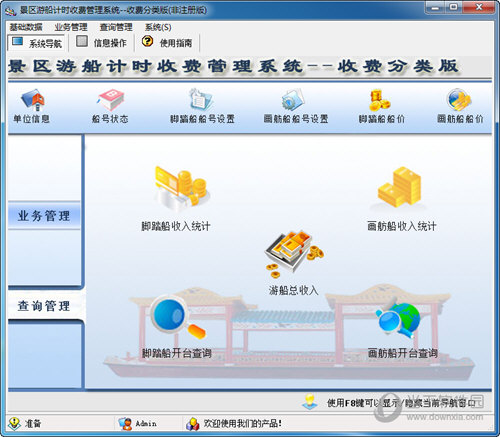Viewport: 500px width, 437px height.
Task: Open the 业务管理 menu in menu bar
Action: [x=71, y=27]
